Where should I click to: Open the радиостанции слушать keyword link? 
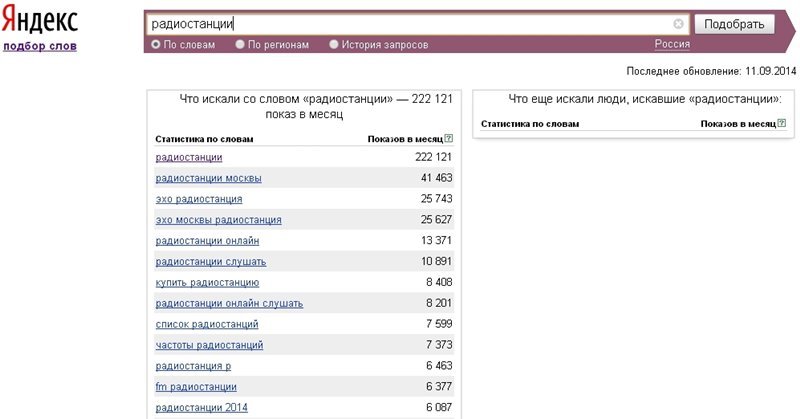(211, 262)
